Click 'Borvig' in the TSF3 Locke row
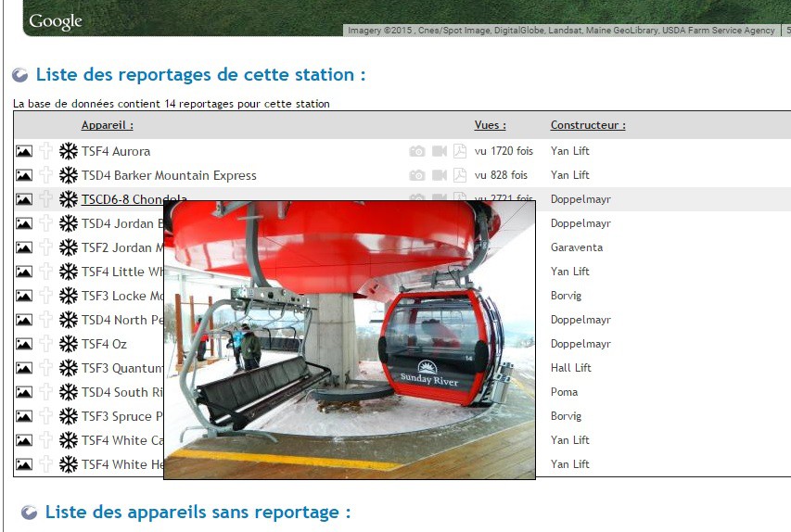Viewport: 791px width, 532px height. (x=566, y=296)
